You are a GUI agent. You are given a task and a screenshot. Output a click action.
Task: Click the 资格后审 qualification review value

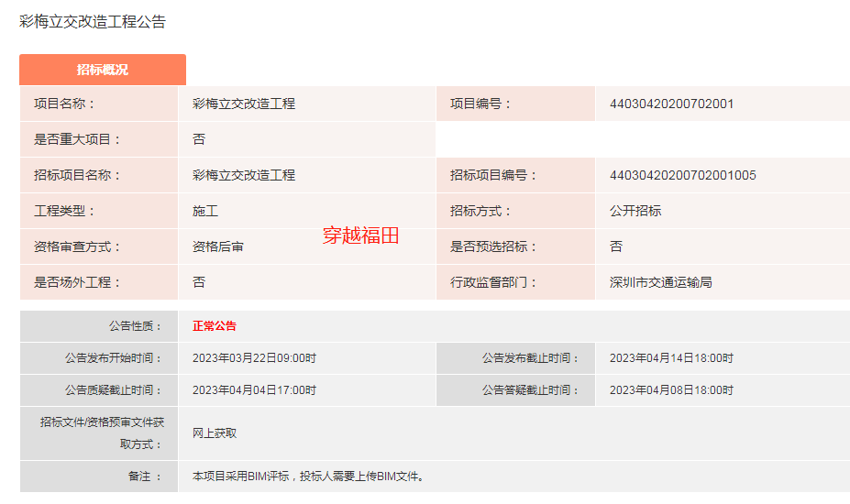tap(218, 247)
